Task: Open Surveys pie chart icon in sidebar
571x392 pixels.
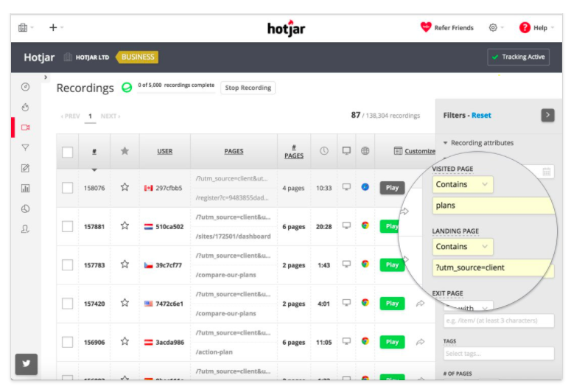Action: pyautogui.click(x=25, y=209)
